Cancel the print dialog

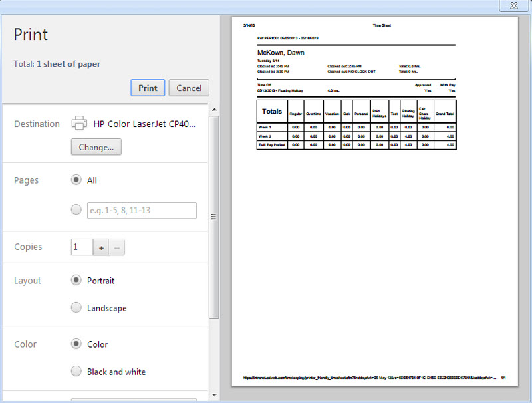(x=189, y=87)
